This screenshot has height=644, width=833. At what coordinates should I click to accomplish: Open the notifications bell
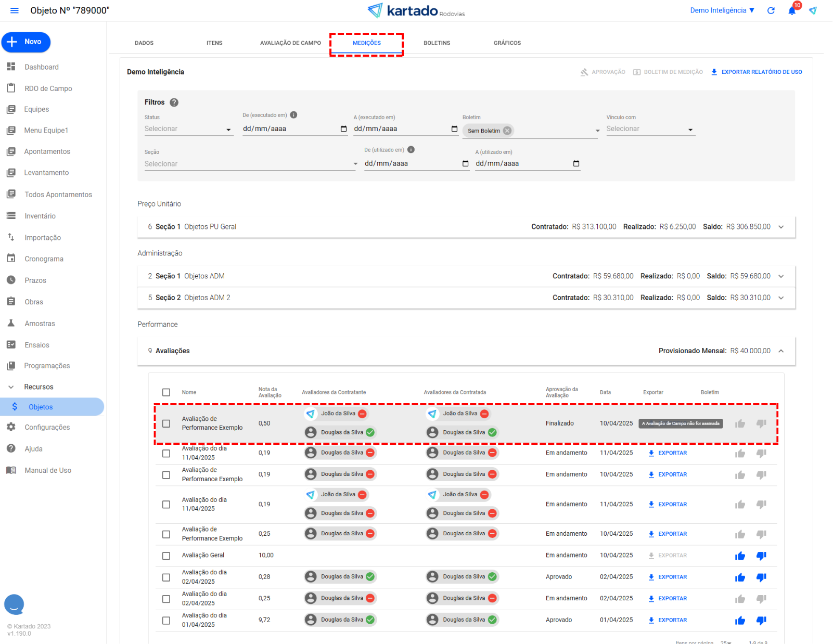click(x=792, y=10)
